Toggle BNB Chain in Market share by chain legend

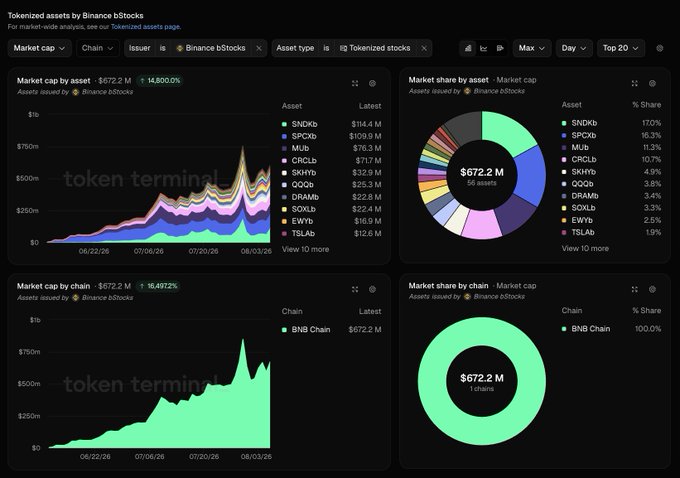tap(586, 329)
